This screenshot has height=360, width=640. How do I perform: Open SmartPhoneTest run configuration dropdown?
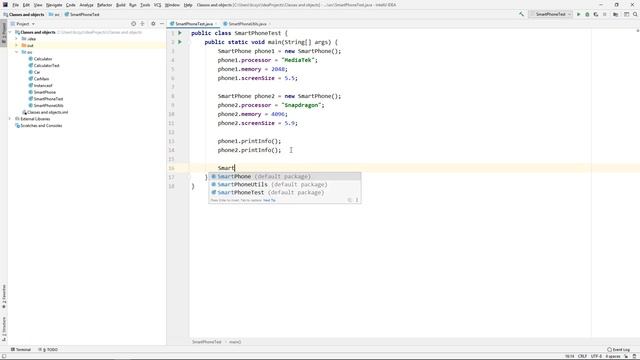click(x=551, y=14)
